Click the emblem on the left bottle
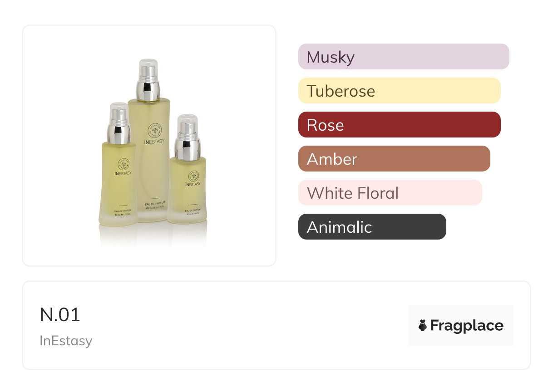The height and width of the screenshot is (392, 553). tap(123, 165)
